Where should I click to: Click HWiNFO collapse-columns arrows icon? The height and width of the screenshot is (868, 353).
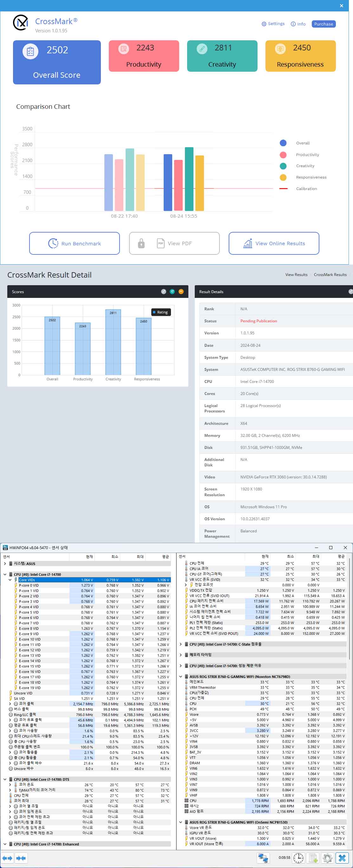pos(21,858)
